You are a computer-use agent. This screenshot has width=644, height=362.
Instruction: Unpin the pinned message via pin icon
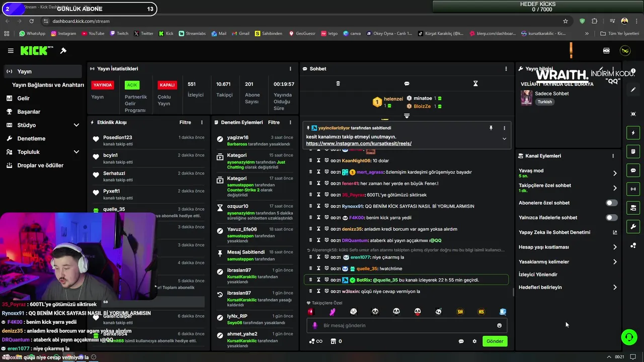click(491, 128)
